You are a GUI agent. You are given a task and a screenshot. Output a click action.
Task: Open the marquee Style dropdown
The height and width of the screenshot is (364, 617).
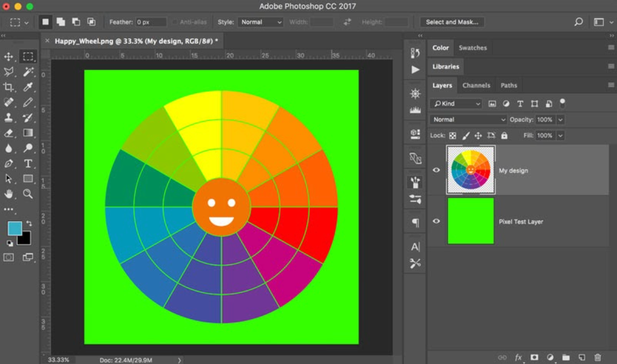[x=261, y=22]
